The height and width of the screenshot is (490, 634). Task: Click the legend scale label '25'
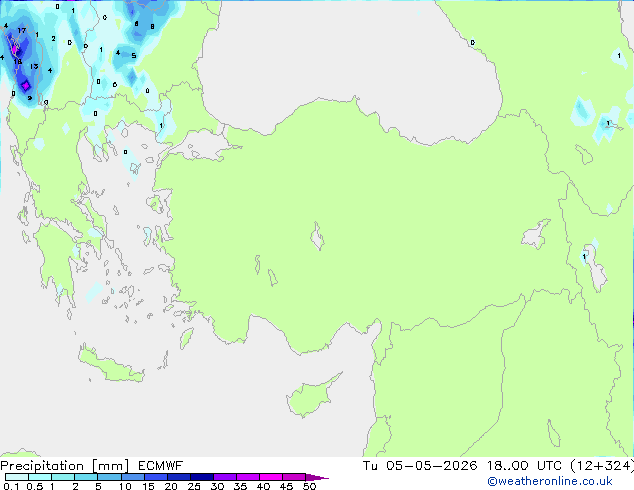194,486
